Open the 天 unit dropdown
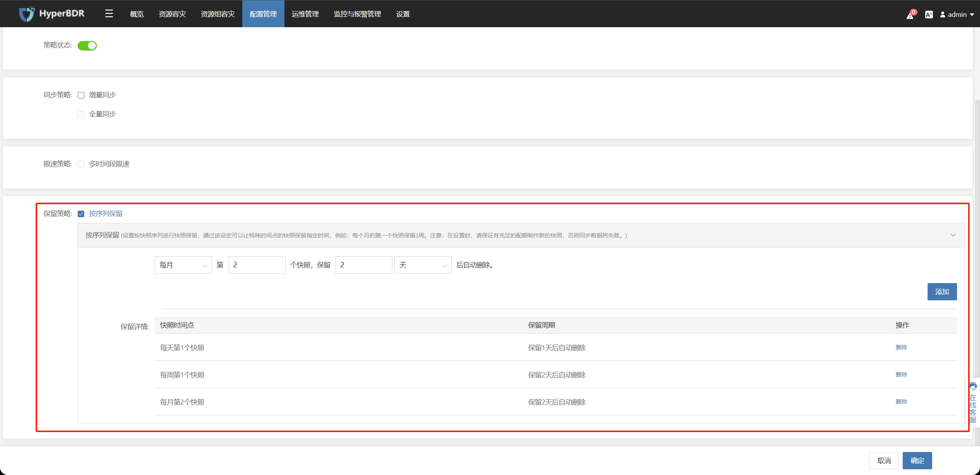This screenshot has width=980, height=475. pyautogui.click(x=423, y=265)
